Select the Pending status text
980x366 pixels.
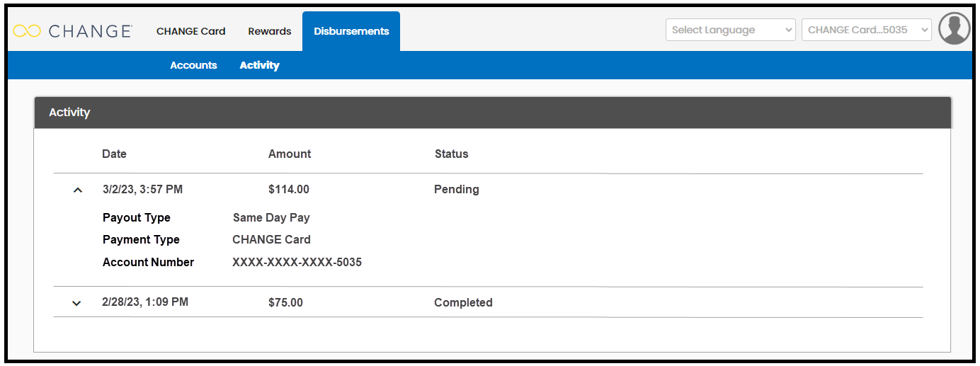[x=457, y=189]
